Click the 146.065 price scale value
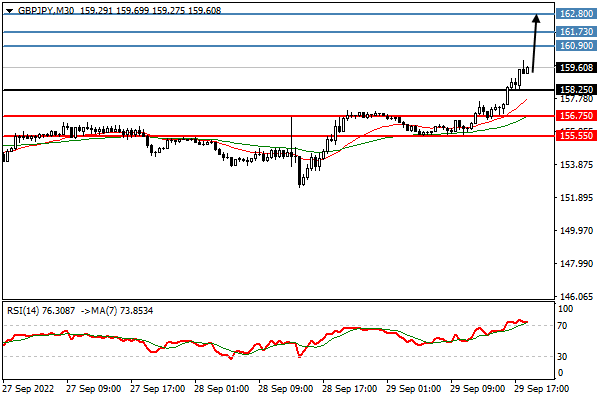The image size is (600, 400). pyautogui.click(x=577, y=297)
